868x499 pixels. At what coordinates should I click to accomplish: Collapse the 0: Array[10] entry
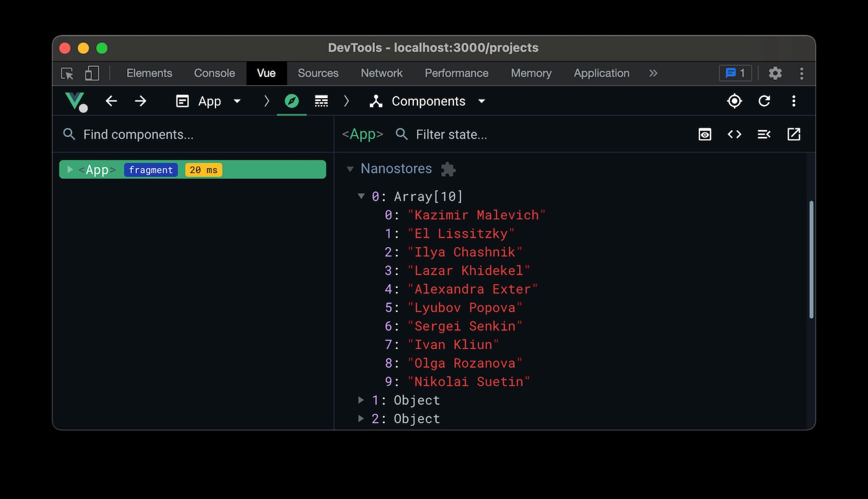[x=361, y=196]
